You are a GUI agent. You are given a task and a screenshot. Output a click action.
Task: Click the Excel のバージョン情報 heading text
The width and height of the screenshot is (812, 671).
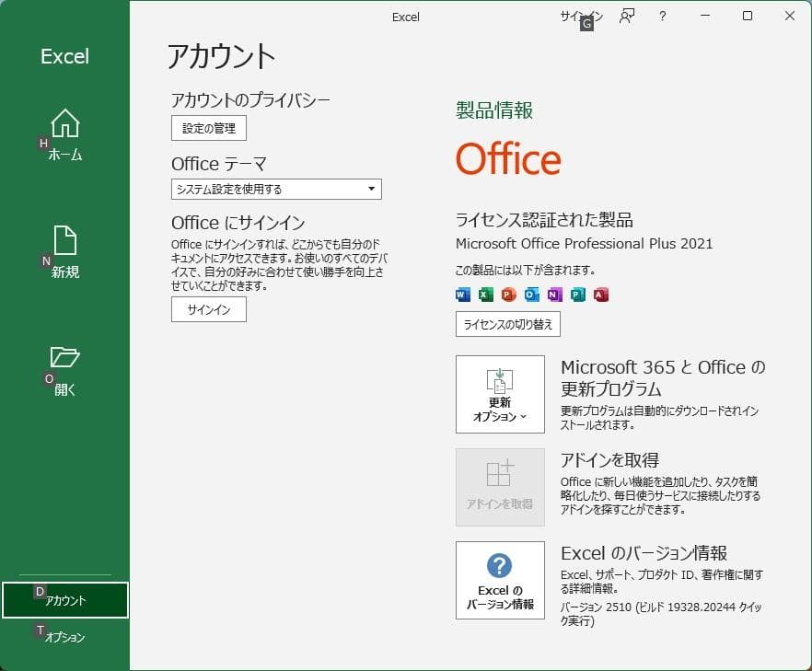click(x=644, y=553)
